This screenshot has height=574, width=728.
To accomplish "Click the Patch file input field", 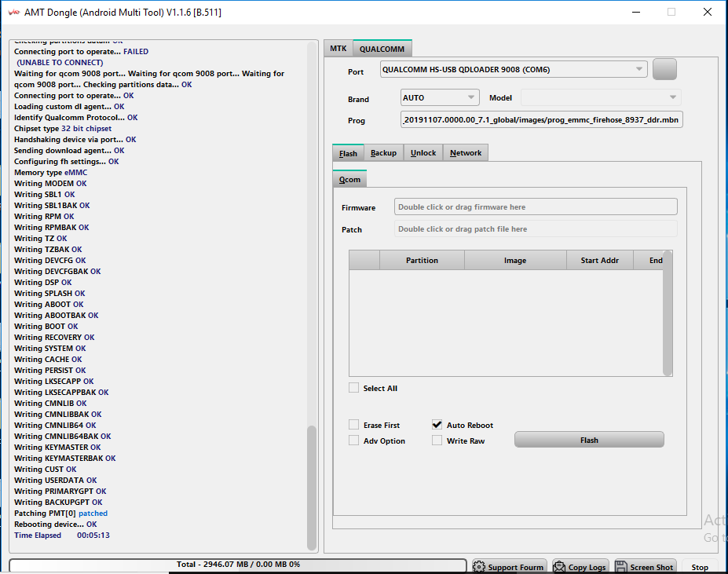I will [536, 229].
